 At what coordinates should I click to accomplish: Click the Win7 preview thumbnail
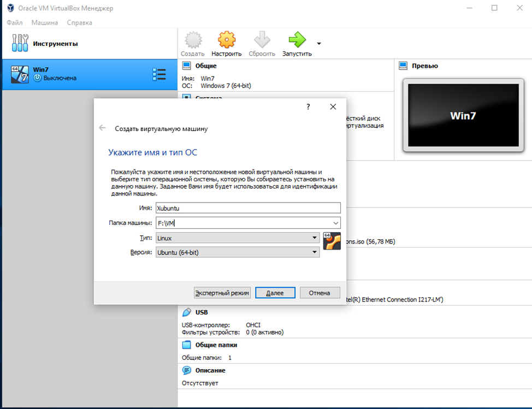pyautogui.click(x=463, y=115)
